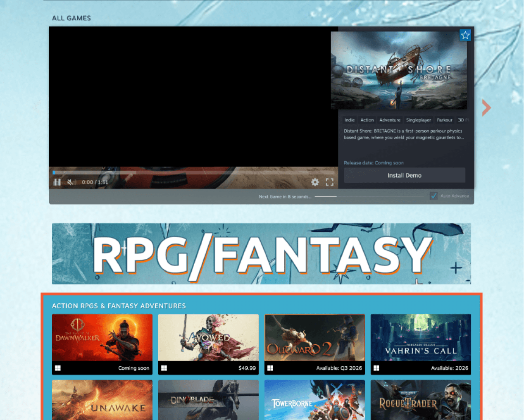Select the Adventure tag
This screenshot has width=524, height=420.
click(x=390, y=120)
